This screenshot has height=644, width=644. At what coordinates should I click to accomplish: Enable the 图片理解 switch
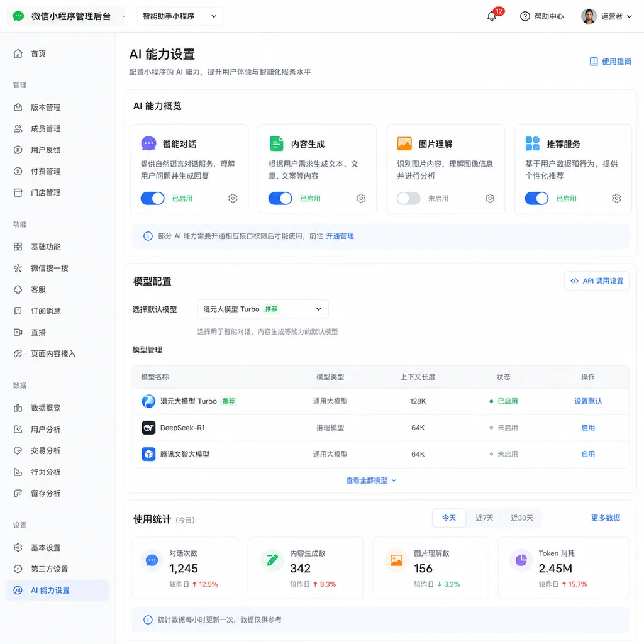tap(409, 198)
